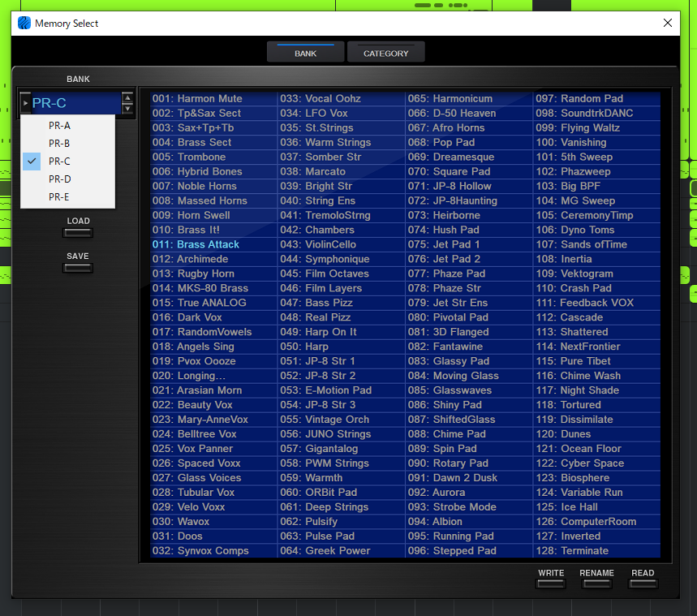The image size is (697, 616).
Task: Switch to the BANK tab
Action: pyautogui.click(x=305, y=53)
